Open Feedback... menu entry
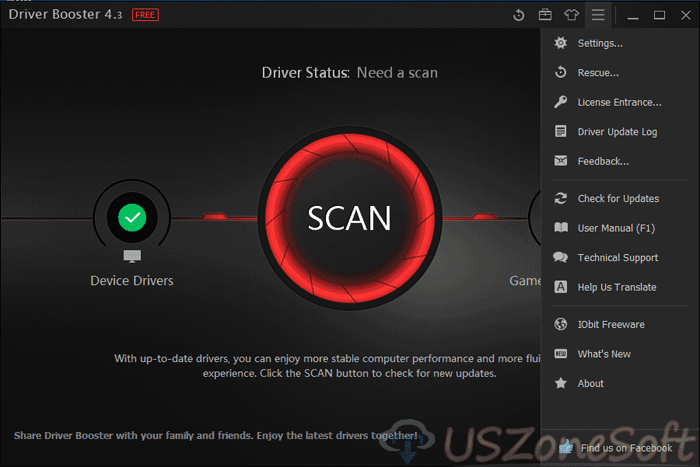Image resolution: width=700 pixels, height=467 pixels. coord(603,161)
